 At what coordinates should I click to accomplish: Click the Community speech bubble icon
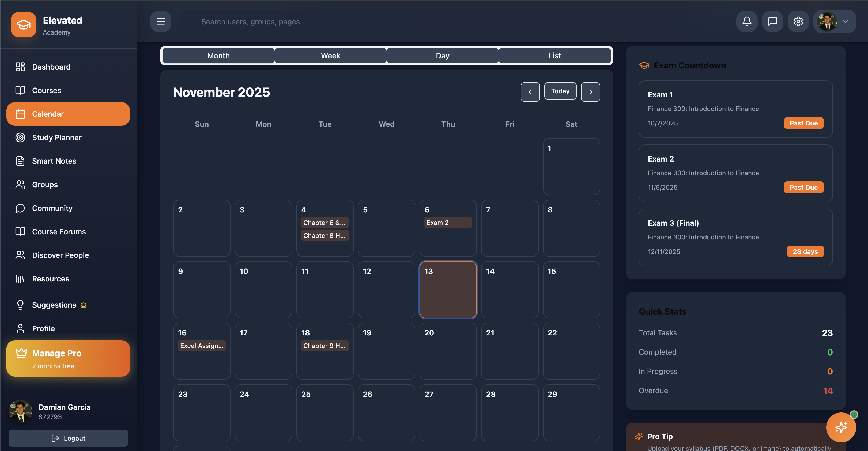(20, 208)
